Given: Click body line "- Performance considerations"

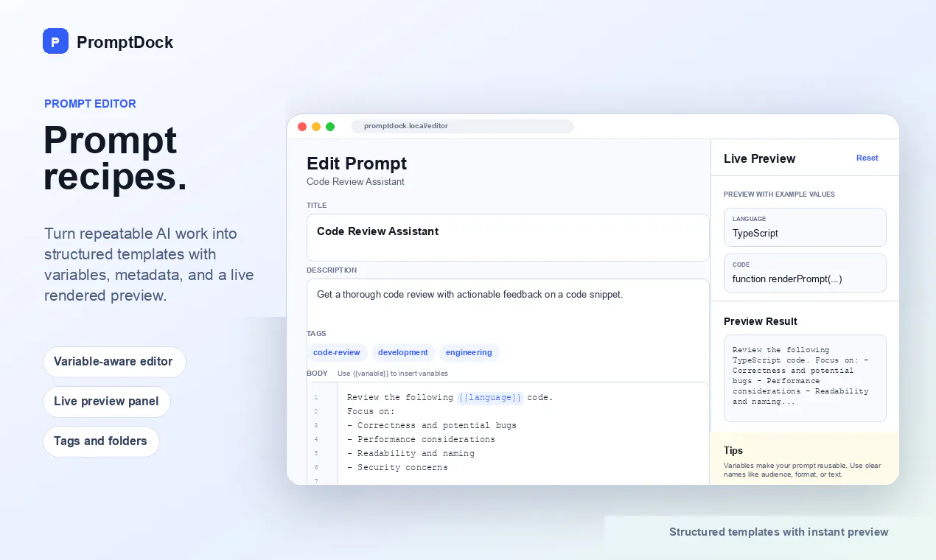Looking at the screenshot, I should [x=421, y=439].
